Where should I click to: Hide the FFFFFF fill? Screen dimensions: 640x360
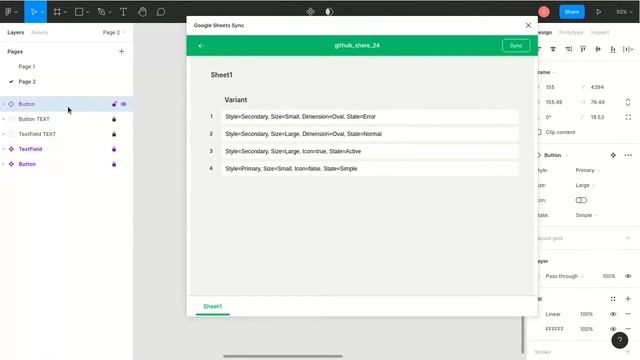(x=613, y=329)
